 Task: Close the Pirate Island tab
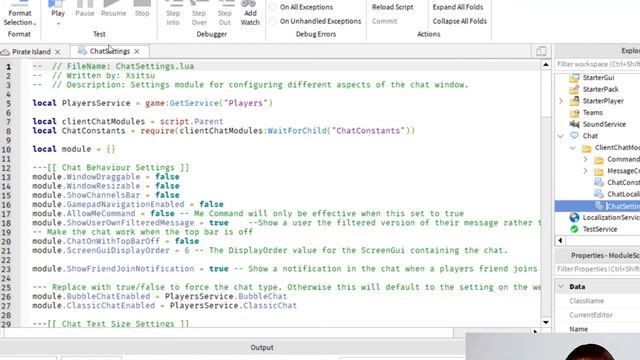click(58, 52)
